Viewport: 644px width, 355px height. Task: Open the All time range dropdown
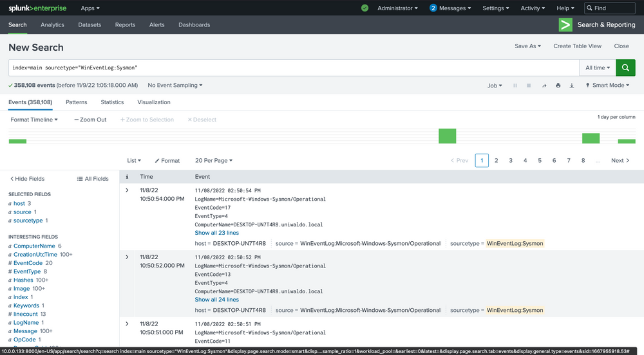(x=597, y=68)
